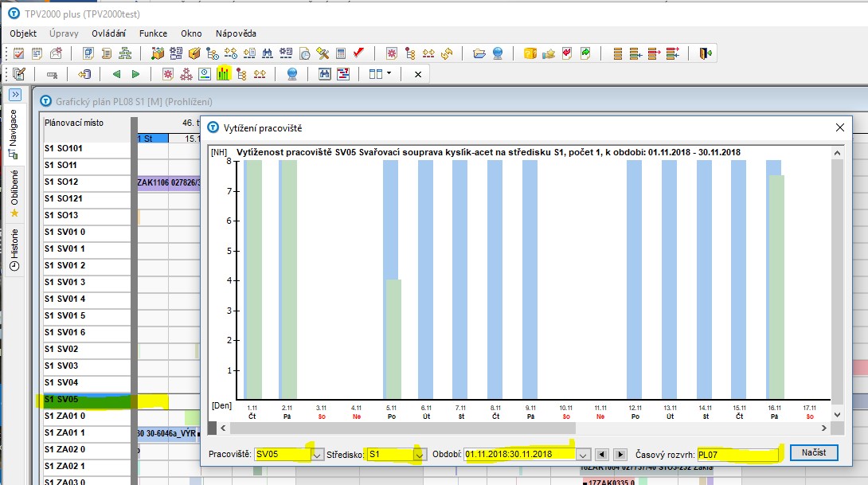Image resolution: width=868 pixels, height=485 pixels.
Task: Click the checklist icon with red checkmark
Action: coord(19,53)
